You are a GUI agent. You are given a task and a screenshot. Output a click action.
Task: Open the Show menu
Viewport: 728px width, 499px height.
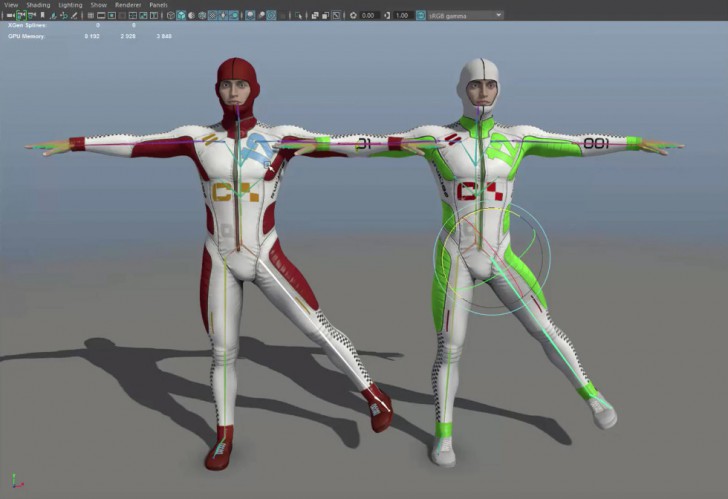point(98,5)
